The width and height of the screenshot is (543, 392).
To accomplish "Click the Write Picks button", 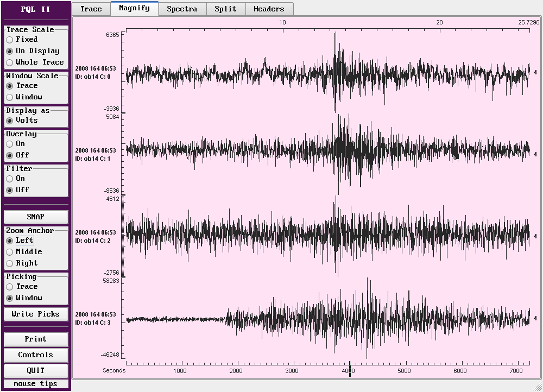I will (x=36, y=314).
